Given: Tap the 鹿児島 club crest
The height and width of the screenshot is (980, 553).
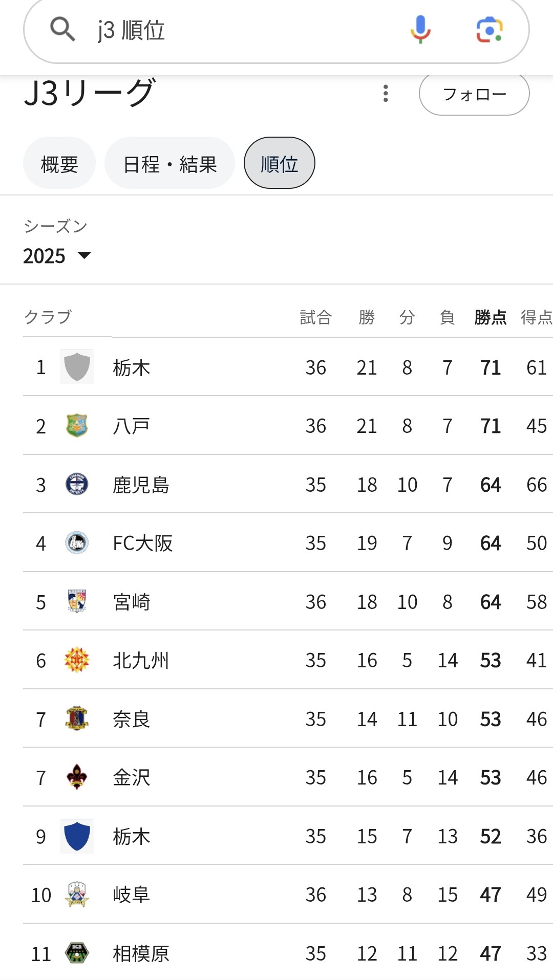Looking at the screenshot, I should click(77, 484).
